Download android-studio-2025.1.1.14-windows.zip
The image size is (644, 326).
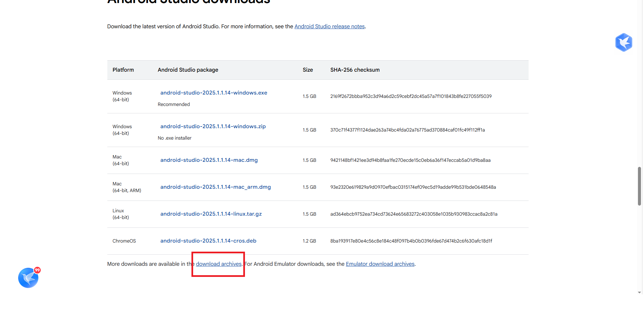[x=213, y=126]
